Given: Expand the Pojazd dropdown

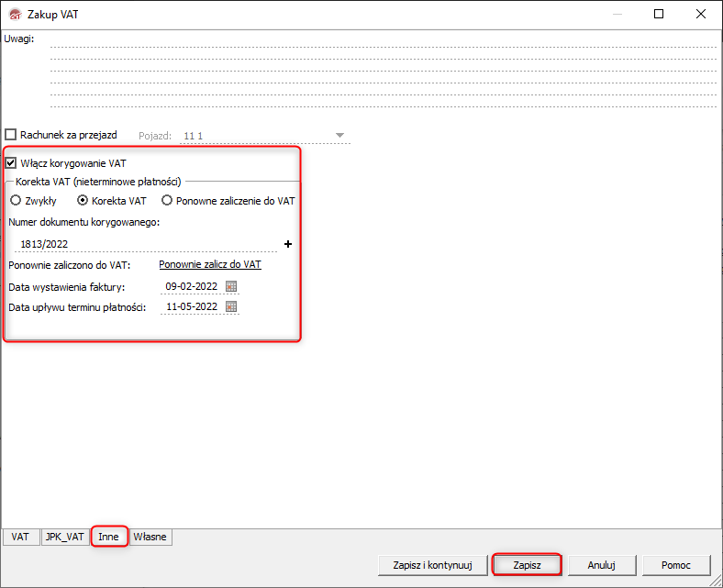Looking at the screenshot, I should coord(339,136).
